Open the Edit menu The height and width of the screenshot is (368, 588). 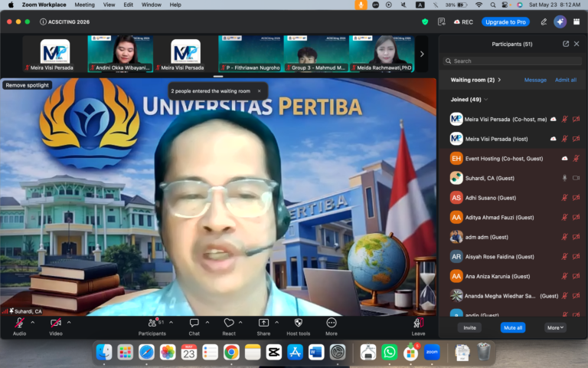129,5
